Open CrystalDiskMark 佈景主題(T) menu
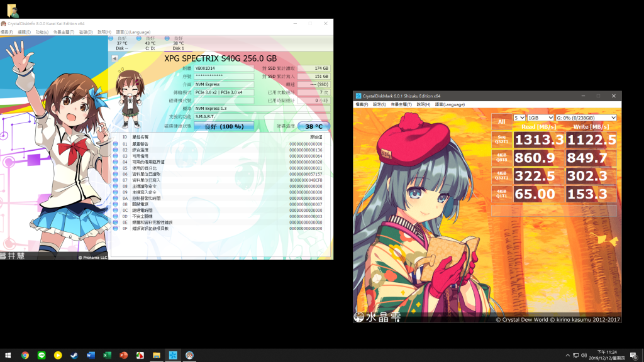 401,105
